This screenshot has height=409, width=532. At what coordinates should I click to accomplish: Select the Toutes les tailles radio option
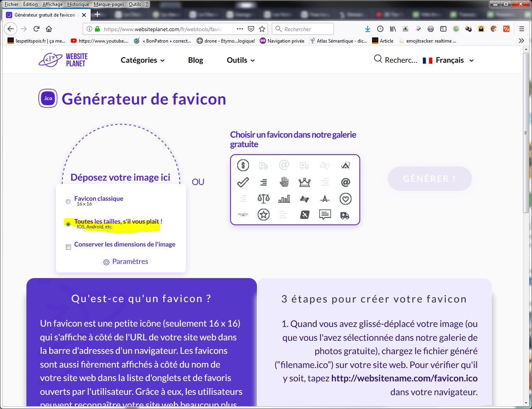pyautogui.click(x=68, y=224)
